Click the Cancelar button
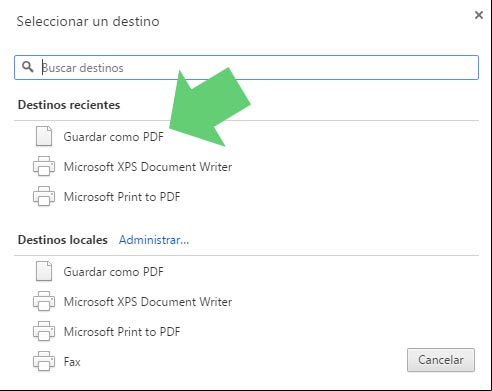 click(441, 360)
